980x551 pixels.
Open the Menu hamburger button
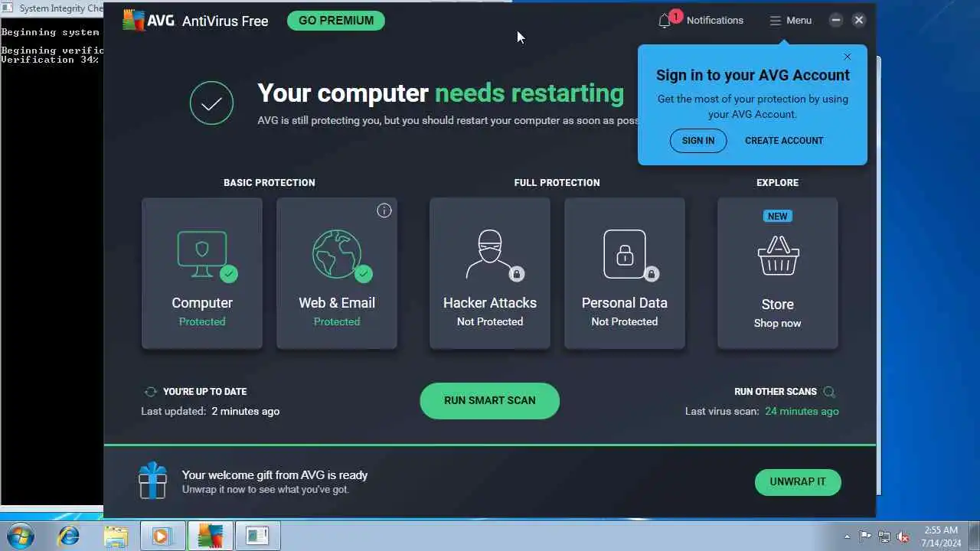tap(791, 21)
